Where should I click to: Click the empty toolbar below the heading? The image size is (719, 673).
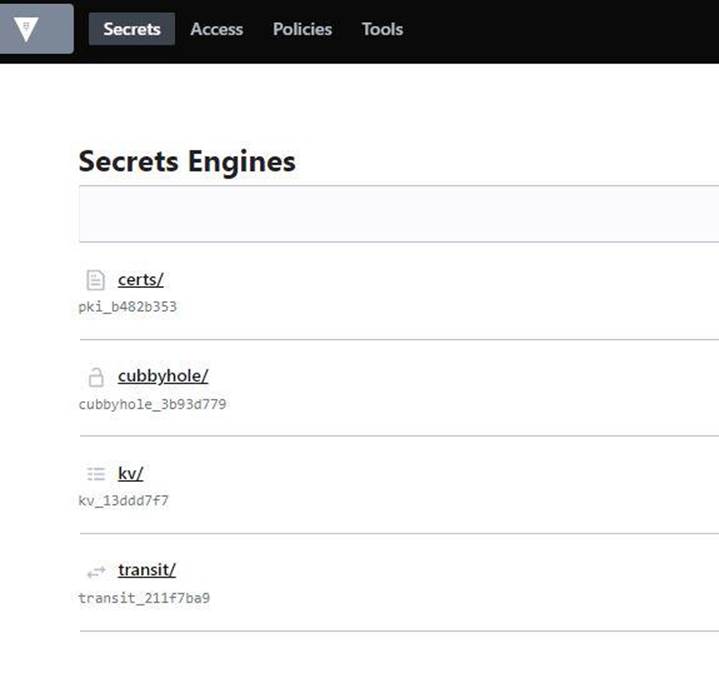tap(400, 213)
